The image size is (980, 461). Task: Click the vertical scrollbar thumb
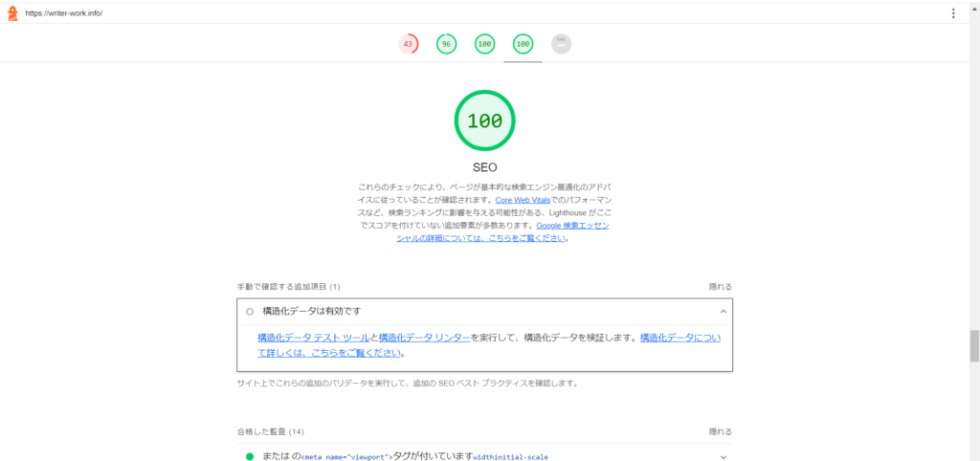974,347
